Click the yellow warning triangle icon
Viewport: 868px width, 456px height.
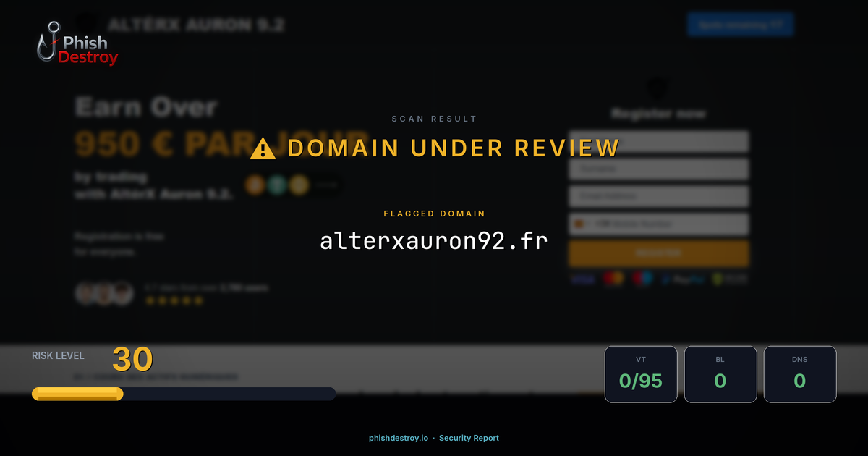pyautogui.click(x=263, y=148)
